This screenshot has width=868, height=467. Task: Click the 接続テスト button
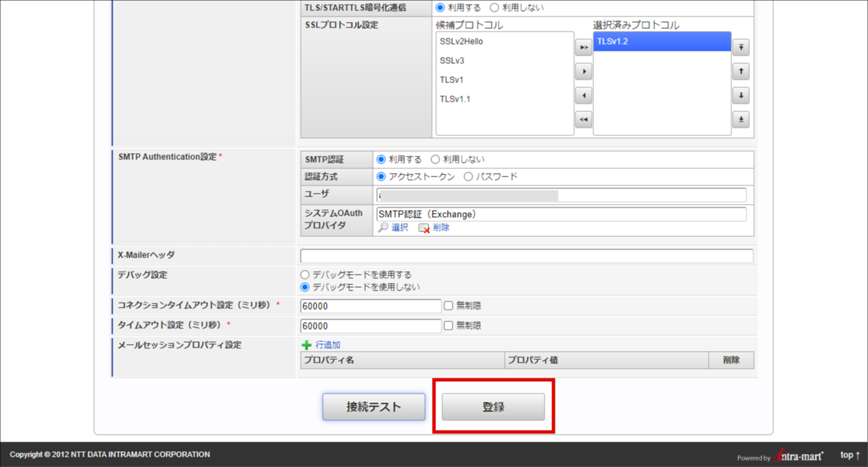pos(374,407)
